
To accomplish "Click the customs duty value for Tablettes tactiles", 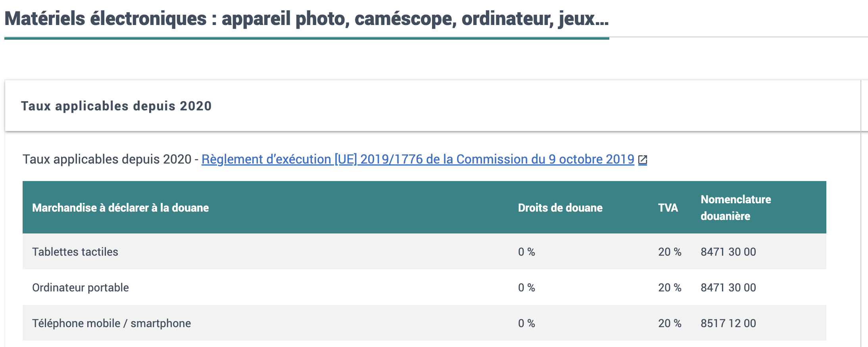I will (x=526, y=252).
